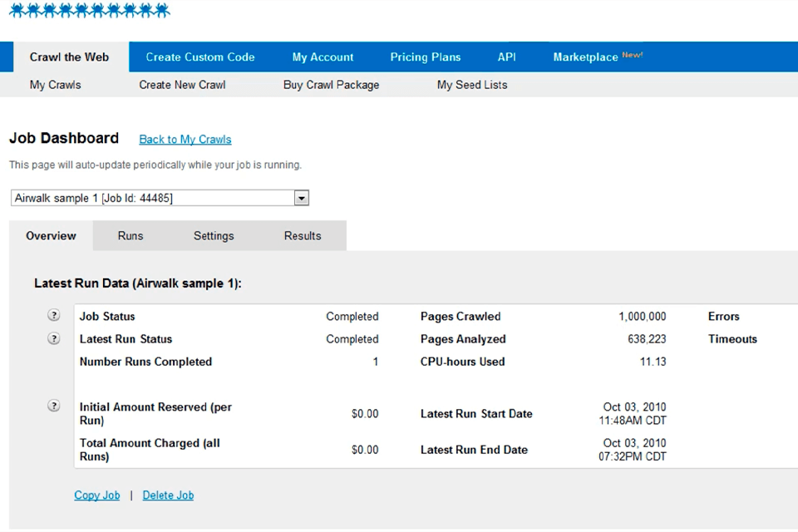Click help icon beside Initial Amount Reserved
798x532 pixels.
point(54,406)
